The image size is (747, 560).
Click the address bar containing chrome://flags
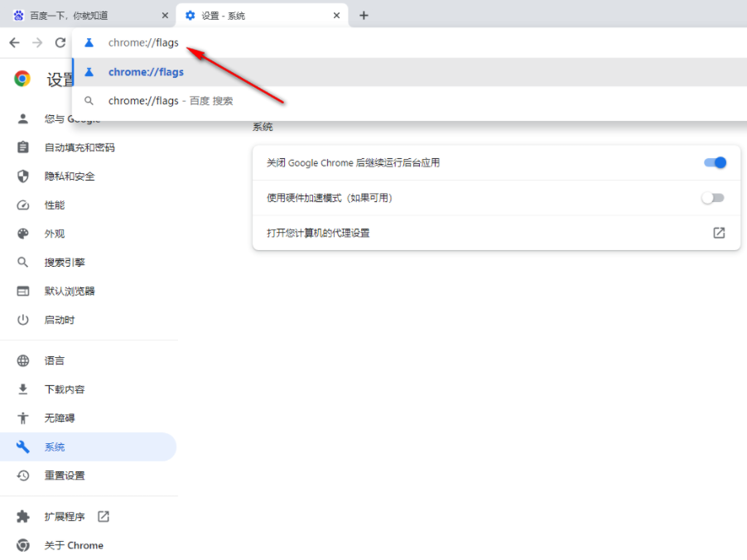pos(410,43)
